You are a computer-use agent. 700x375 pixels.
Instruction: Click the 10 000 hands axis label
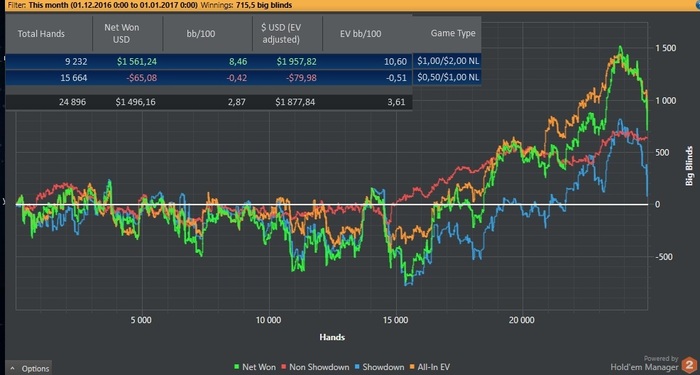click(x=269, y=320)
